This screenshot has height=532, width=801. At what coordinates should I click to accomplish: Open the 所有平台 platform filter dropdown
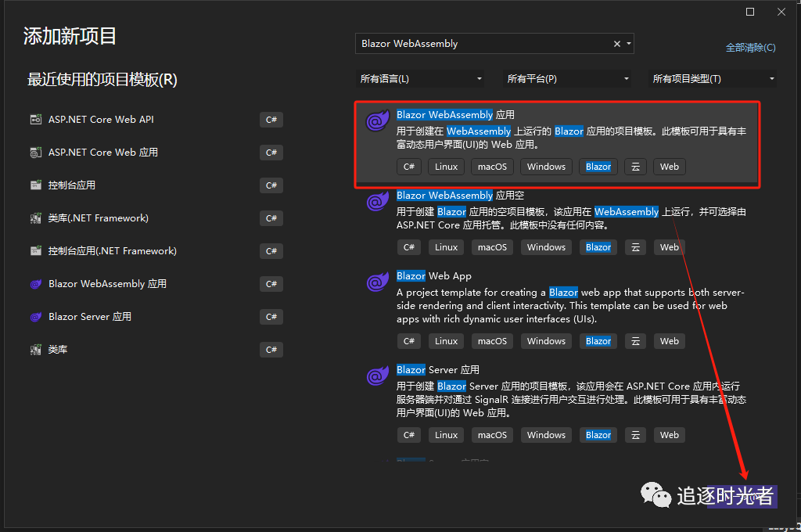click(x=567, y=79)
